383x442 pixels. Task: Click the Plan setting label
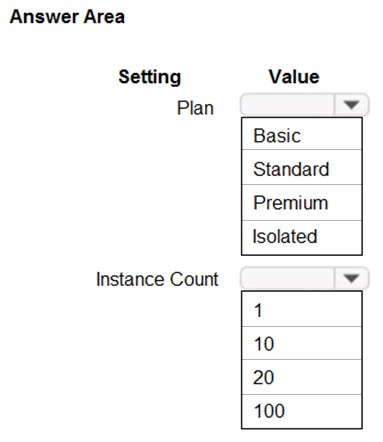pyautogui.click(x=195, y=108)
